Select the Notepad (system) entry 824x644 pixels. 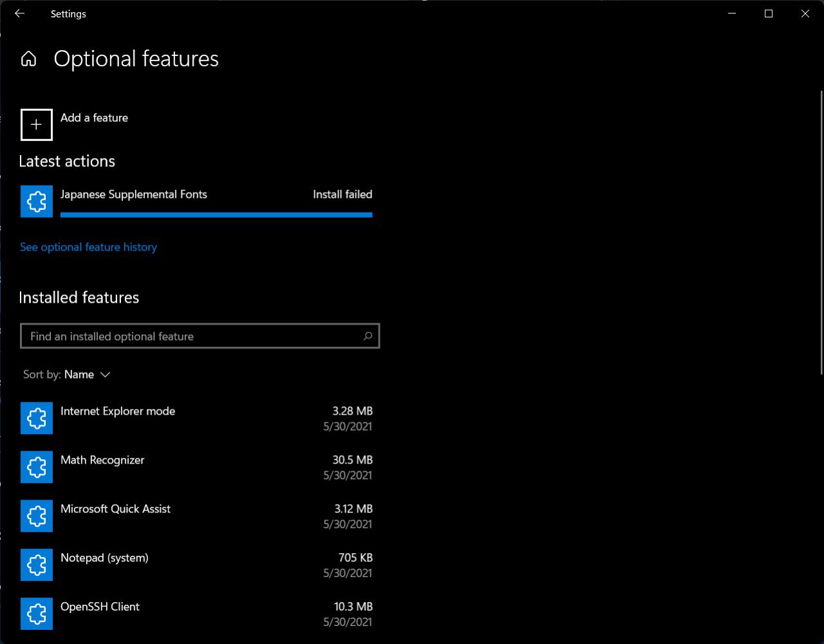pos(196,565)
